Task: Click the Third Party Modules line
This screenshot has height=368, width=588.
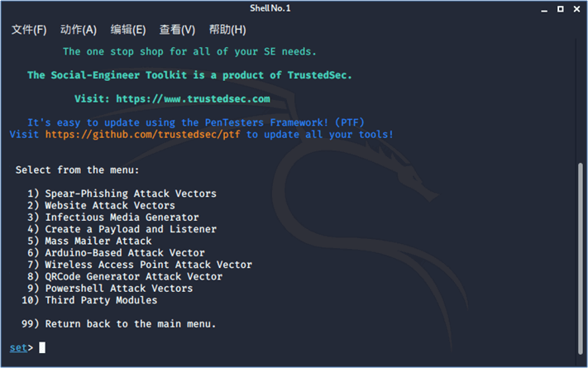Action: pos(89,300)
